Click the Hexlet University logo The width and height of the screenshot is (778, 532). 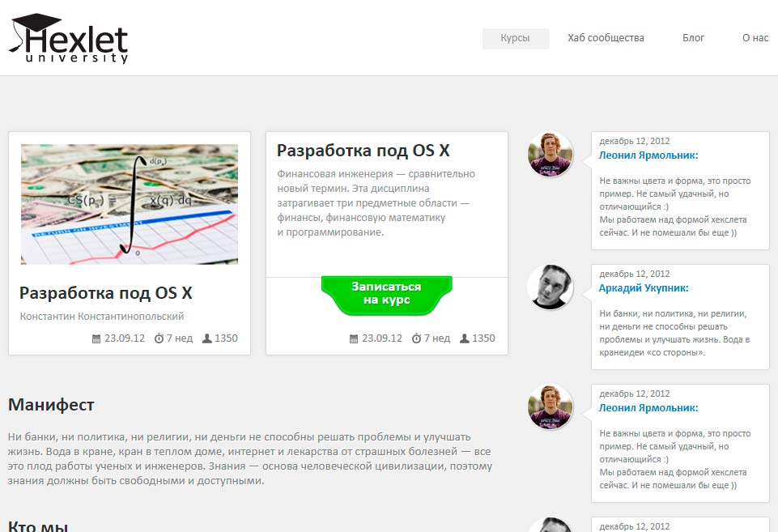(69, 38)
